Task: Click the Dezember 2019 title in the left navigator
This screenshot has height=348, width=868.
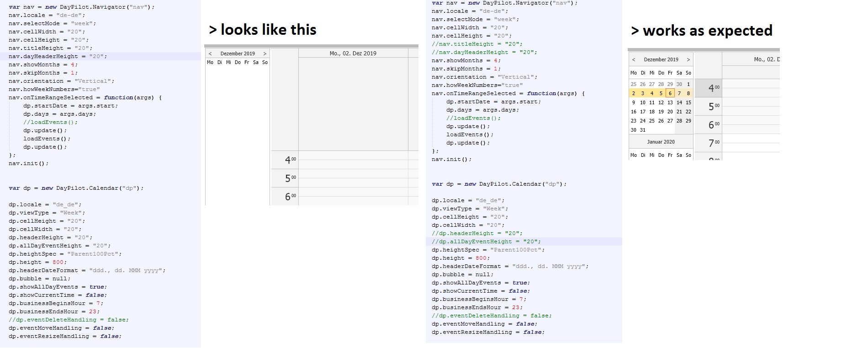Action: pyautogui.click(x=238, y=54)
